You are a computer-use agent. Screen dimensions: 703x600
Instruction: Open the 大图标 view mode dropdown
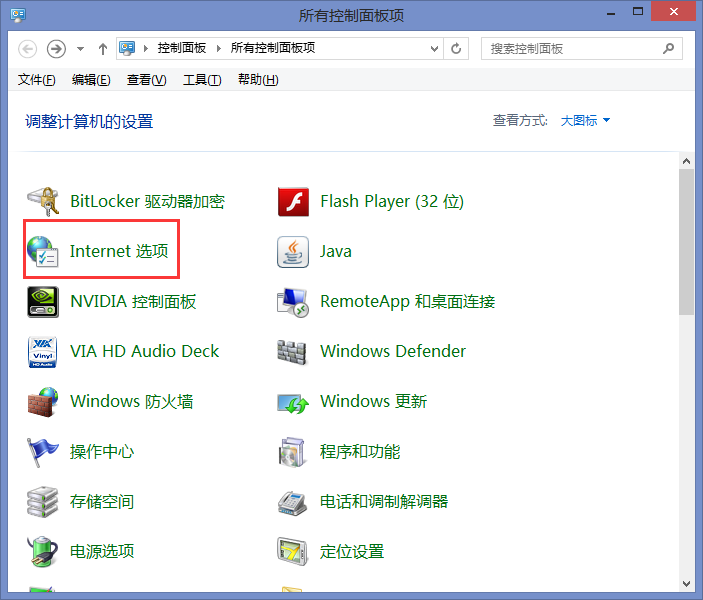click(x=585, y=120)
